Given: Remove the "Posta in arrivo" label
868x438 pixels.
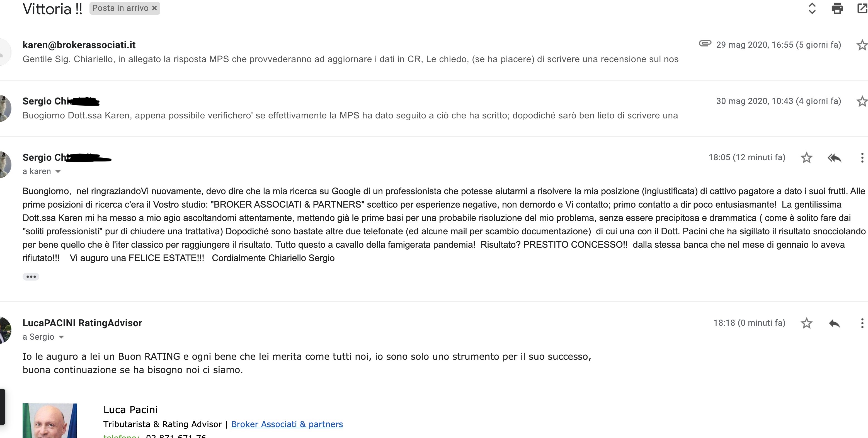Looking at the screenshot, I should coord(154,8).
